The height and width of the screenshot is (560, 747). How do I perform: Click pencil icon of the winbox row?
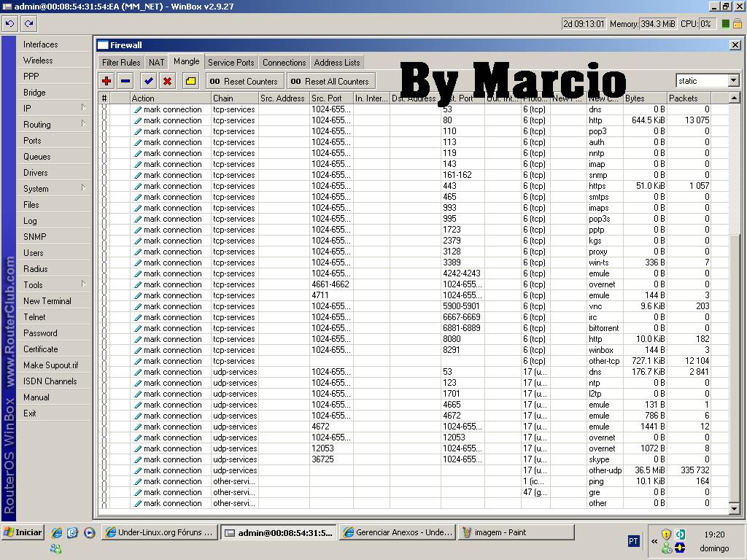click(138, 350)
